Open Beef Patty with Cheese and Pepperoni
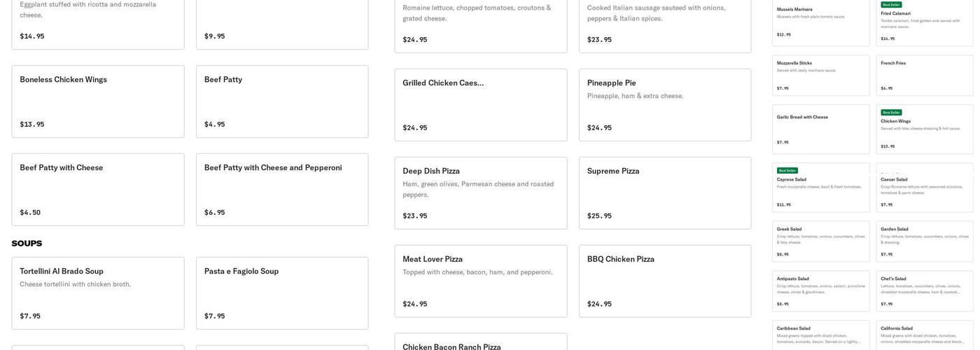Image resolution: width=980 pixels, height=350 pixels. 282,190
